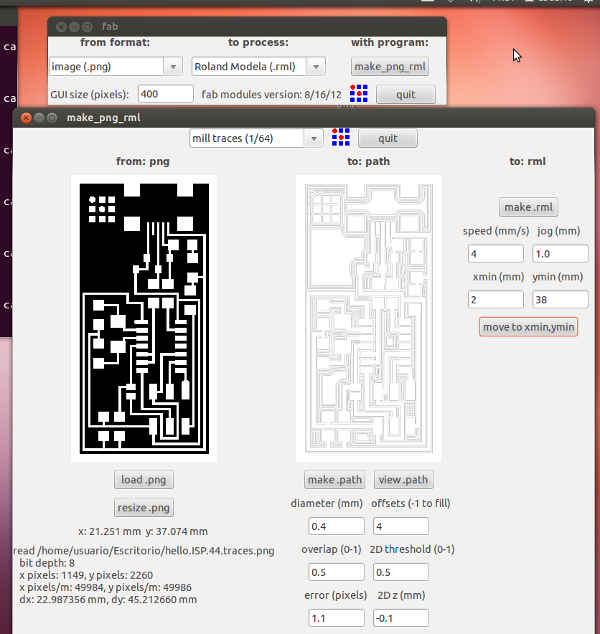Focus the xmin (mm) input field
Viewport: 600px width, 634px height.
pos(495,300)
